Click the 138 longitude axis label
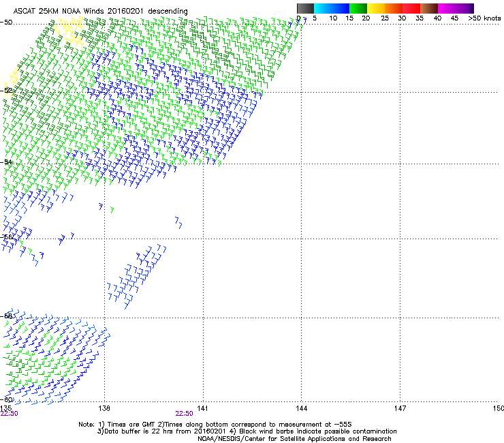The height and width of the screenshot is (443, 504). pos(104,408)
